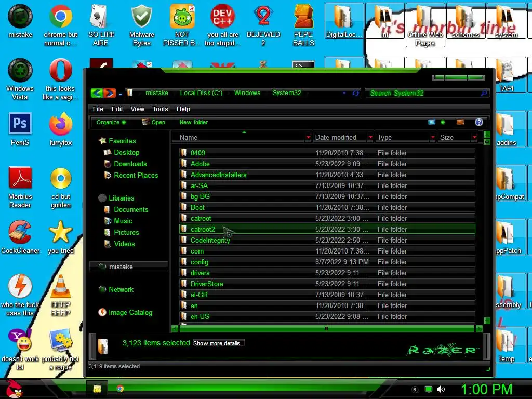Select the 0409 folder row
Viewport: 532px width, 399px height.
[x=327, y=153]
